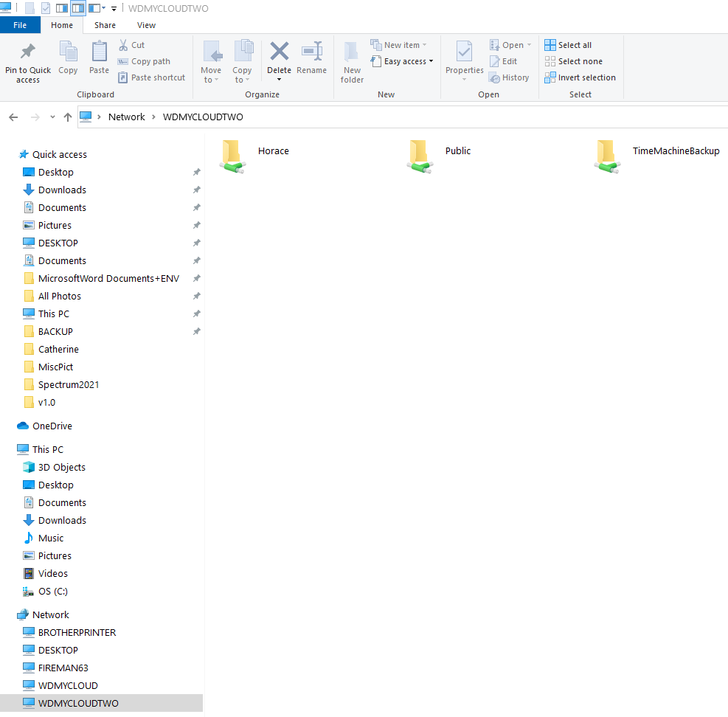Choose Copy path in Clipboard group
Viewport: 728px width, 717px height.
[x=144, y=61]
